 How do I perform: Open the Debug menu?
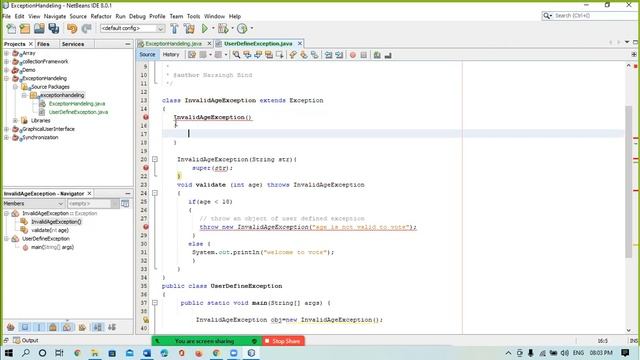(x=137, y=16)
